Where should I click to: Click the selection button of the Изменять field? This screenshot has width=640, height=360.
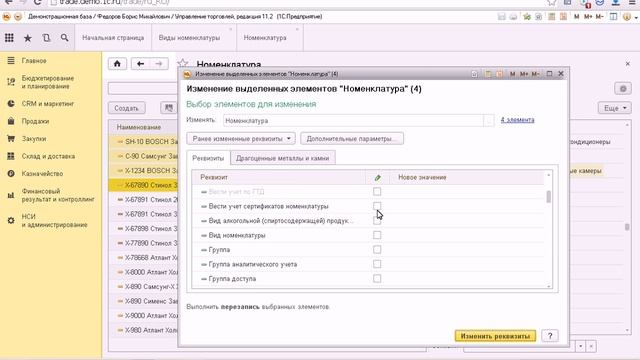coord(489,120)
